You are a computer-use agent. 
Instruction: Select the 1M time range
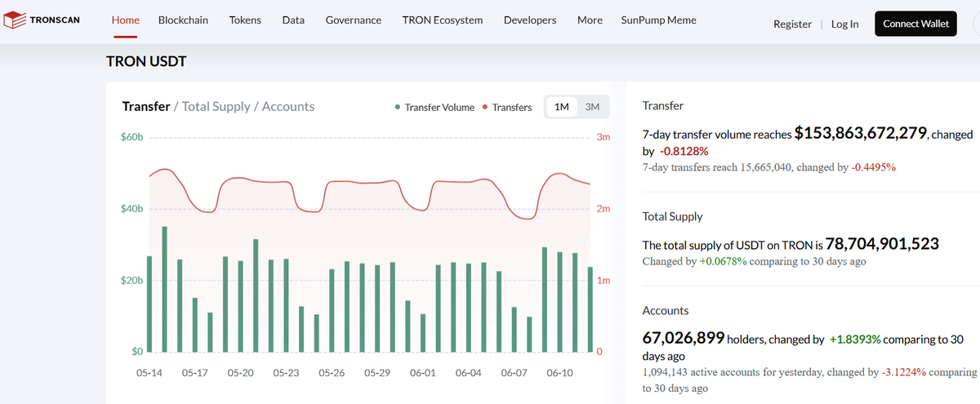(x=561, y=107)
